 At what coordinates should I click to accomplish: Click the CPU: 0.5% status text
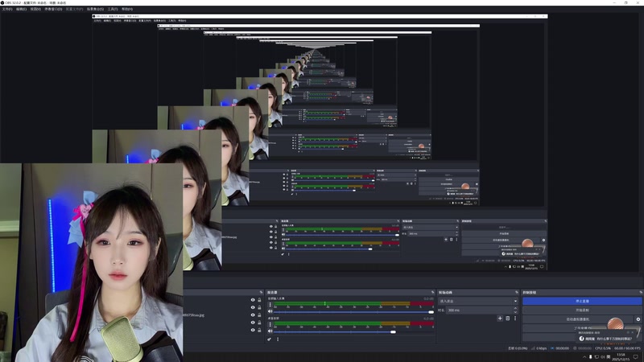coord(602,348)
